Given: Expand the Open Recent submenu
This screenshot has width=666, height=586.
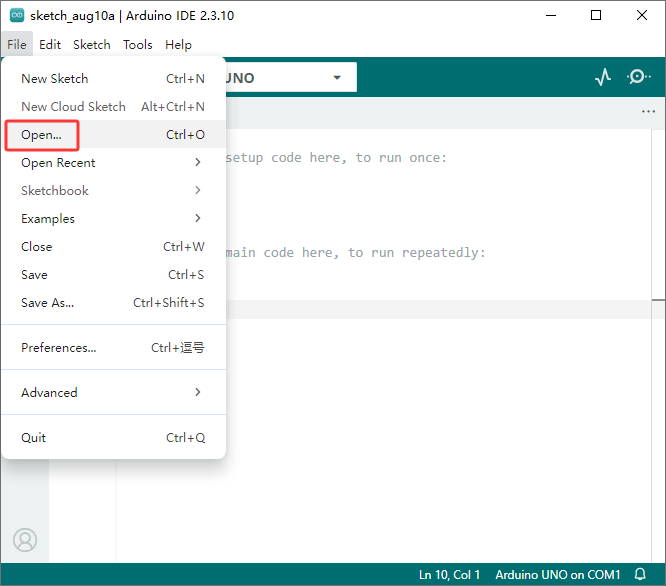Looking at the screenshot, I should point(113,162).
